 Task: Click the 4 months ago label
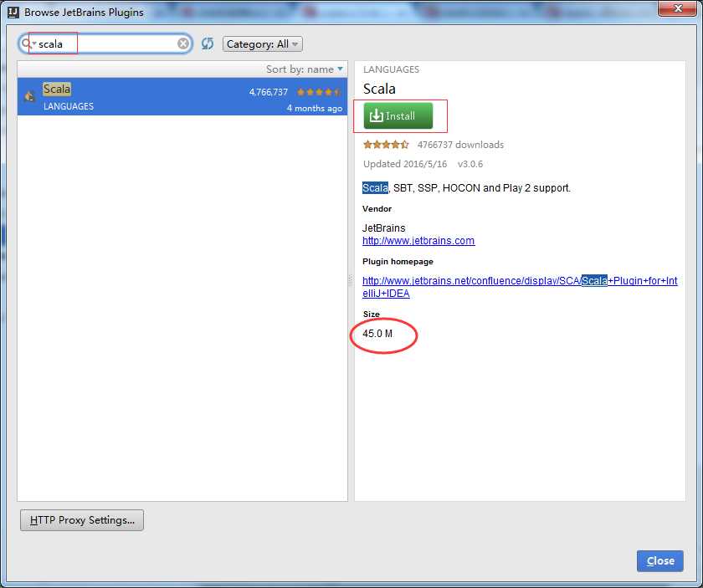[315, 108]
